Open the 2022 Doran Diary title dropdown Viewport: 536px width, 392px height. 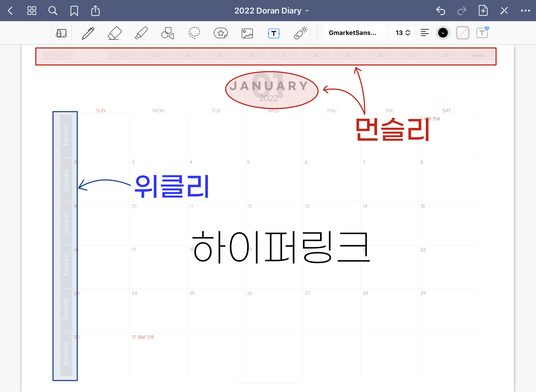pos(271,11)
